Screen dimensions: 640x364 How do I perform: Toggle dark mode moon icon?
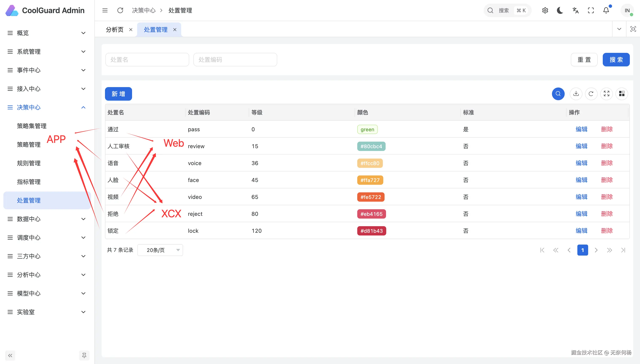pos(560,10)
